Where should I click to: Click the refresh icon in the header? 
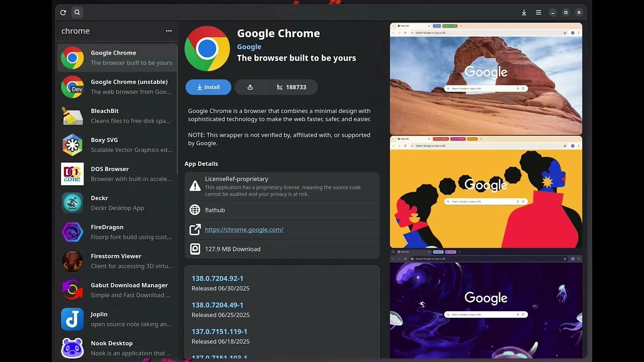(63, 13)
